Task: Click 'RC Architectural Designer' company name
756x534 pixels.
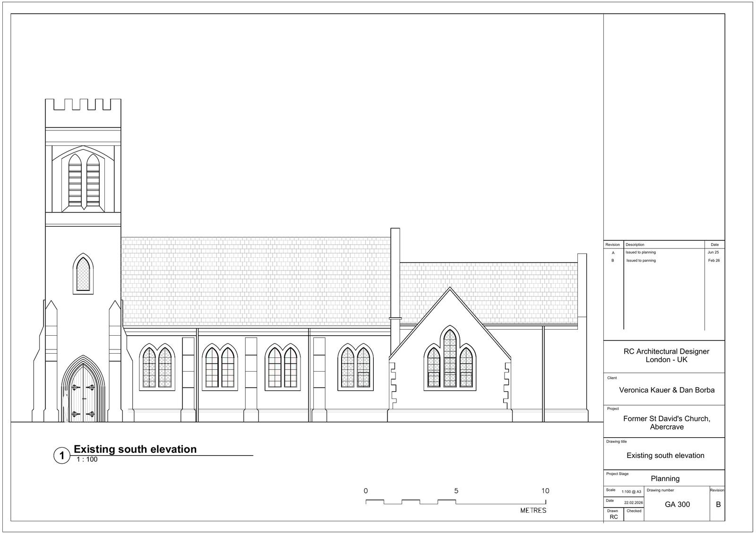Action: (x=666, y=351)
